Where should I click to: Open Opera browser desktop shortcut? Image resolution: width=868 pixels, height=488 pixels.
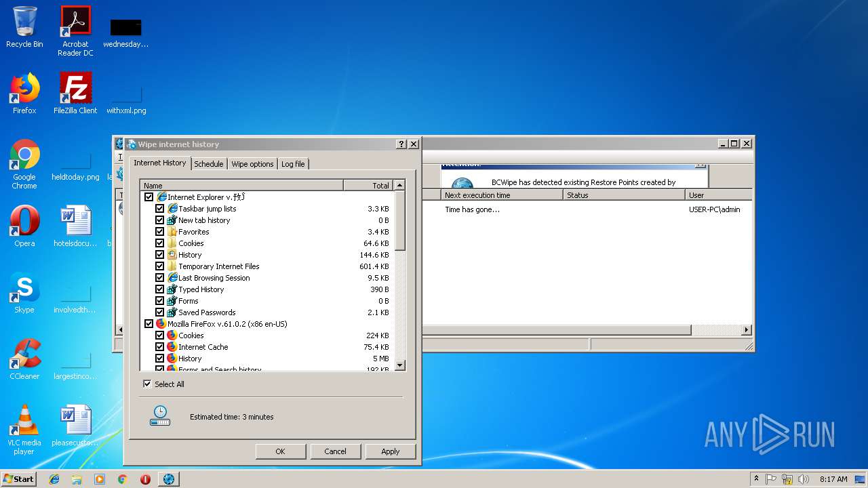(x=24, y=226)
